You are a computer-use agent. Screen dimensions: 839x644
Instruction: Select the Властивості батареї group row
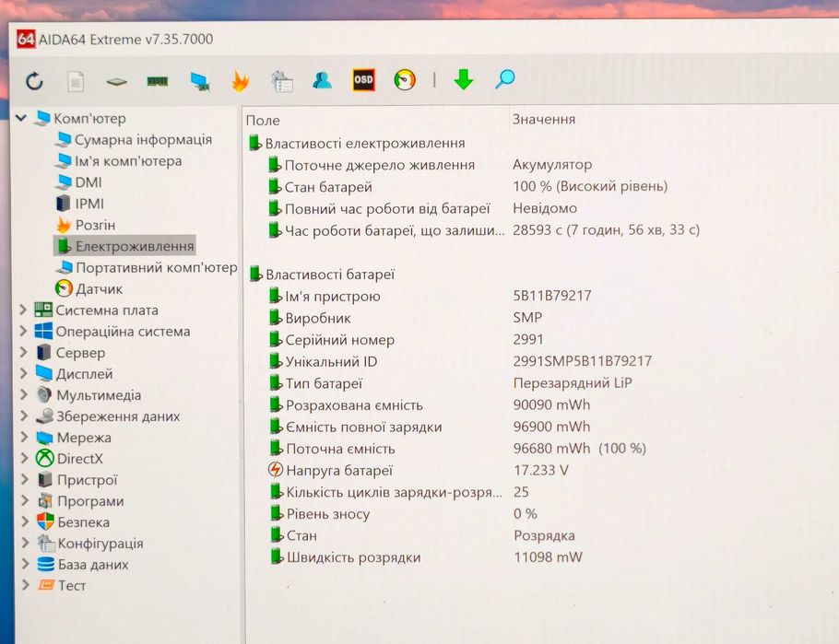pos(322,275)
